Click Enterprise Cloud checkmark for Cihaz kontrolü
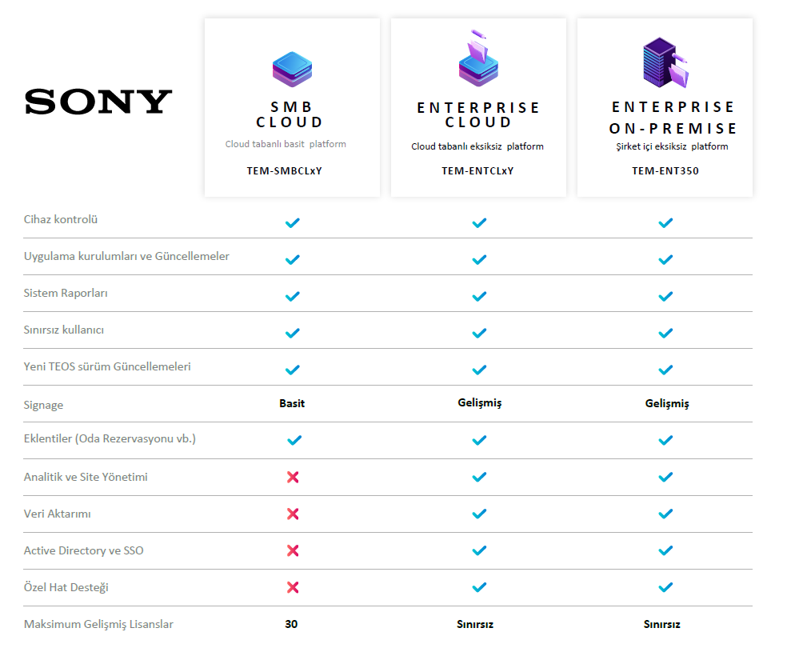Viewport: 787px width, 672px height. (479, 223)
